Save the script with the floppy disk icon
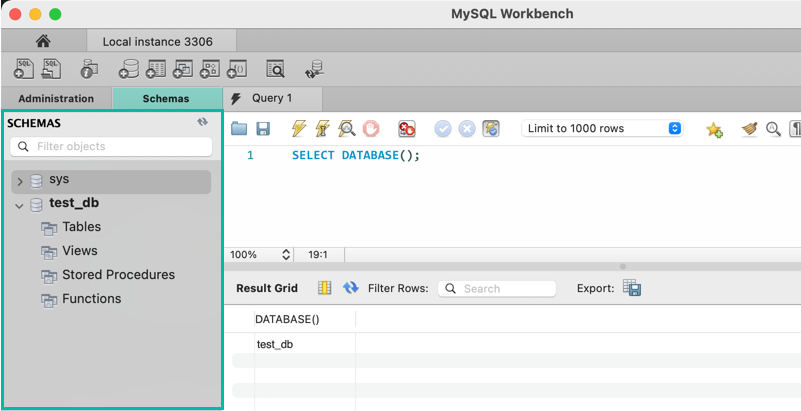The width and height of the screenshot is (801, 411). tap(263, 129)
